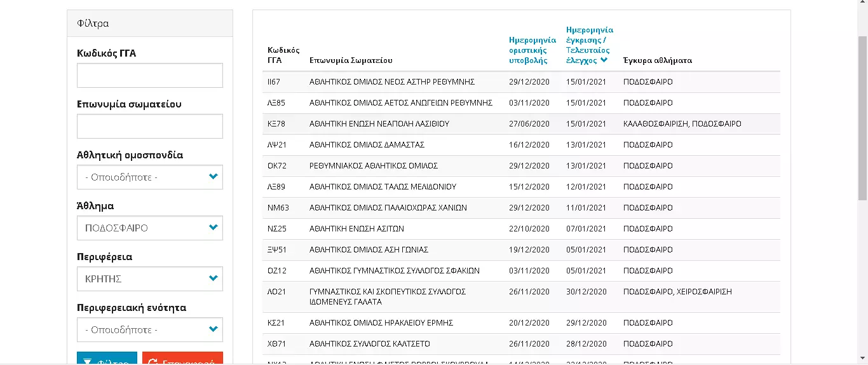Click the sort arrow beside Τελευταίος έλεγχος
The width and height of the screenshot is (868, 365).
604,60
